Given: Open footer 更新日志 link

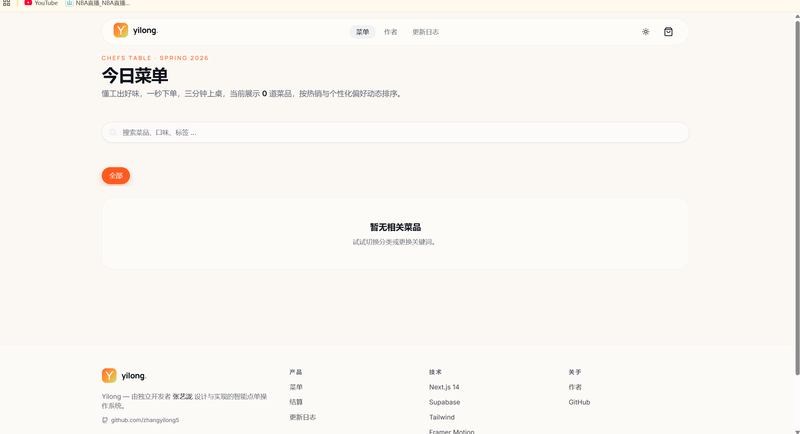Looking at the screenshot, I should point(303,417).
